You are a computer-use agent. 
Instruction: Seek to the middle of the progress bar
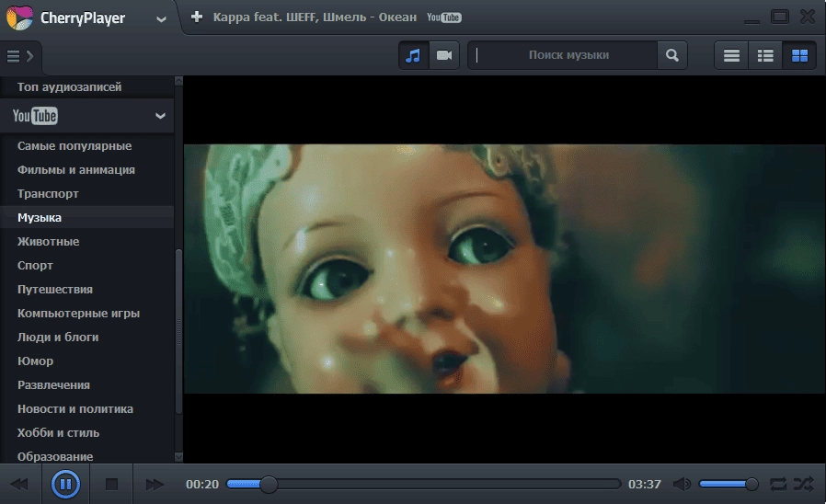[x=424, y=484]
